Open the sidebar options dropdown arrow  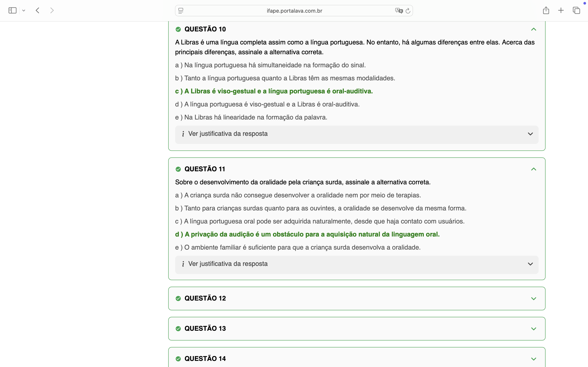pyautogui.click(x=23, y=10)
